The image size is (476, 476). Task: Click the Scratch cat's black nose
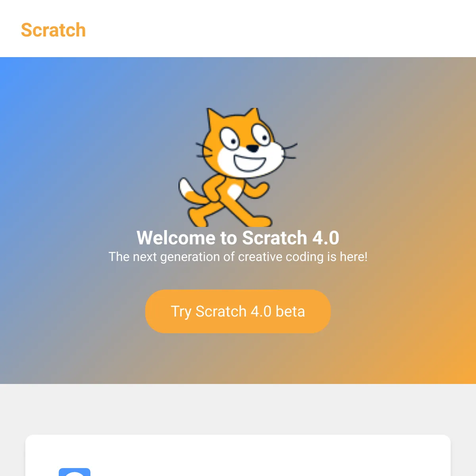pos(252,148)
